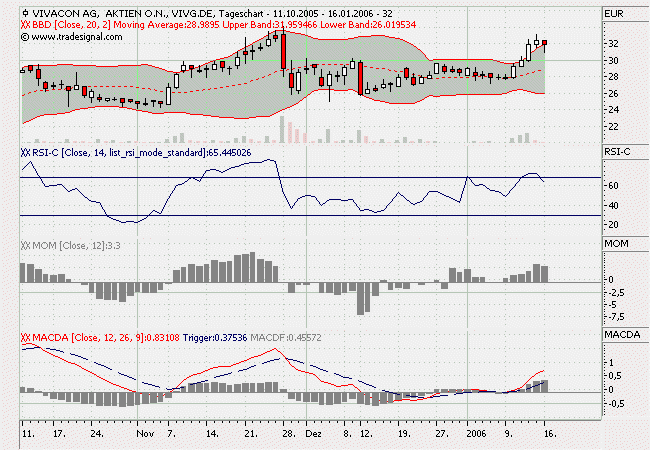Click the 21. date marker on time axis
This screenshot has height=450, width=650.
point(251,434)
